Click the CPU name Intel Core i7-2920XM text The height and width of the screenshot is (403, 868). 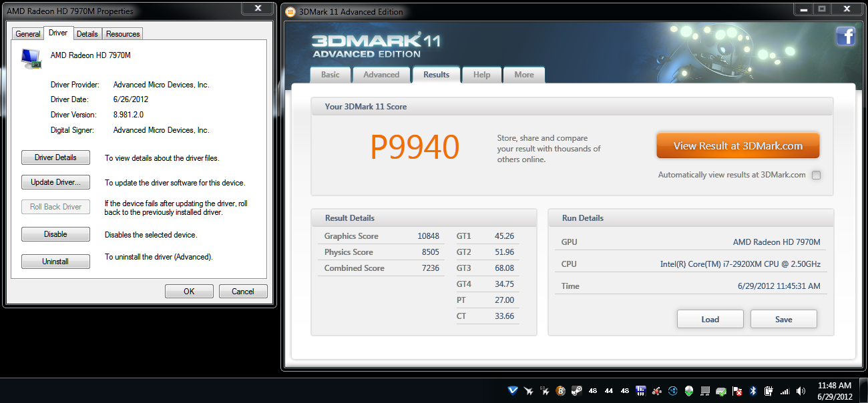coord(740,264)
